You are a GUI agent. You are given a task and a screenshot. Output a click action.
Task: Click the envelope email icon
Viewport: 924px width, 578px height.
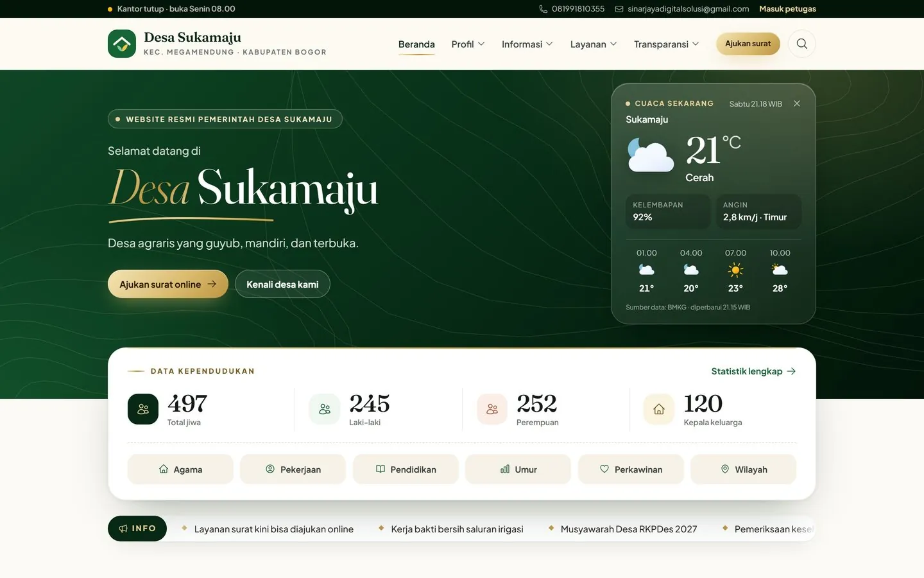619,9
